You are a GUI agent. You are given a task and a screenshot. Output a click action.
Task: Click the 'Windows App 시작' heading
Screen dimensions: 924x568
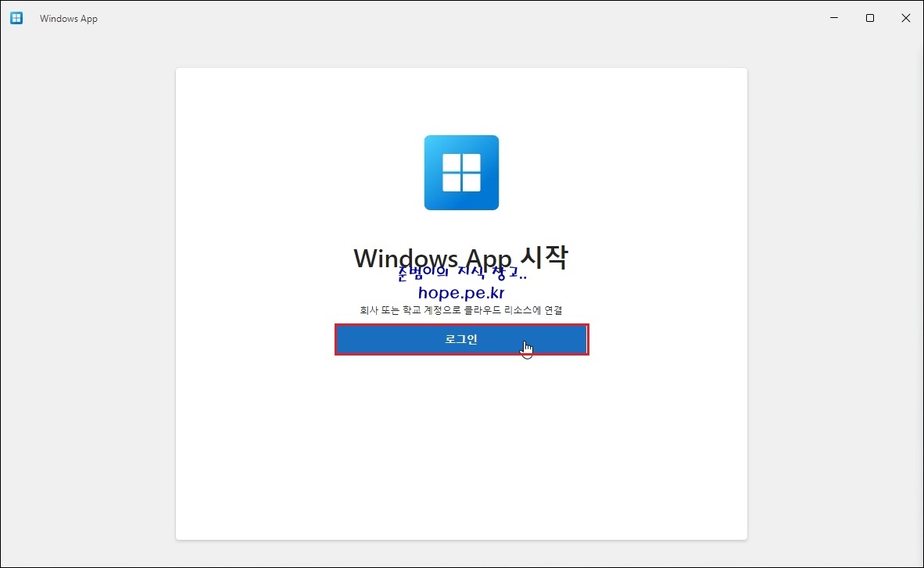pos(460,258)
